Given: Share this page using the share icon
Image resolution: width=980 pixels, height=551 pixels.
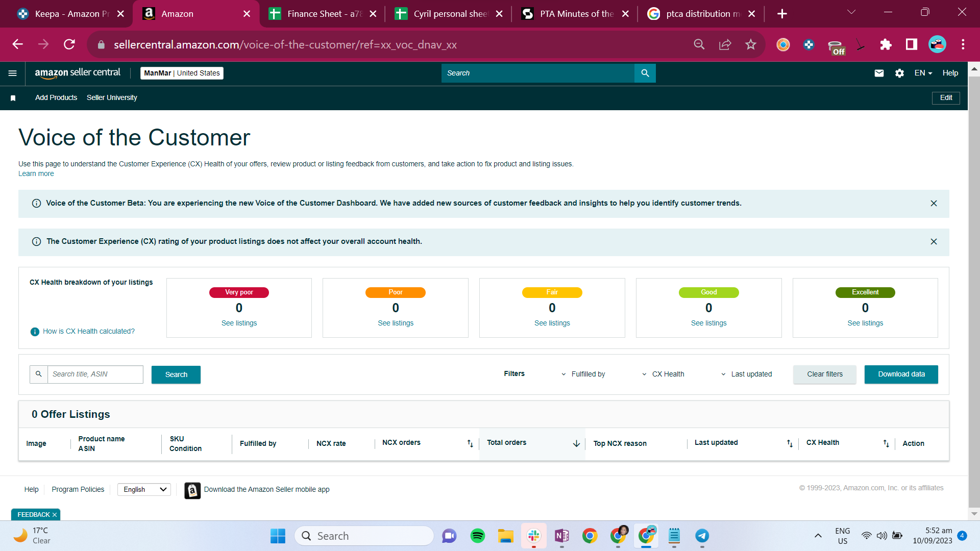Looking at the screenshot, I should (x=725, y=44).
